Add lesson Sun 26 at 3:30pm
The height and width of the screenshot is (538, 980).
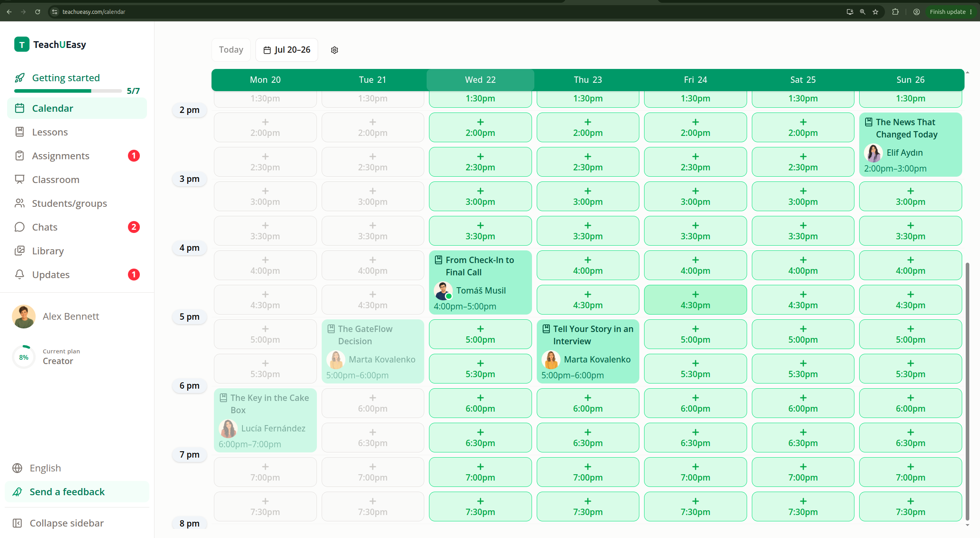click(x=910, y=231)
